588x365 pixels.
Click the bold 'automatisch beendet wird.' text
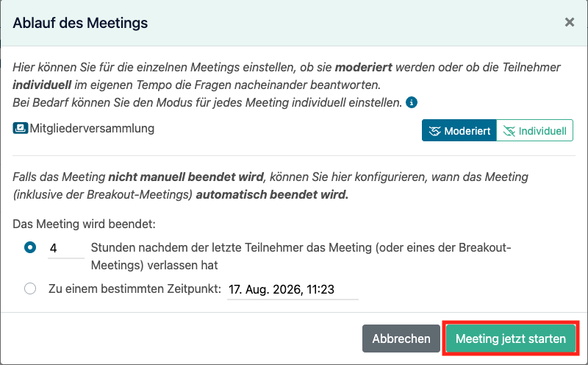[x=272, y=194]
